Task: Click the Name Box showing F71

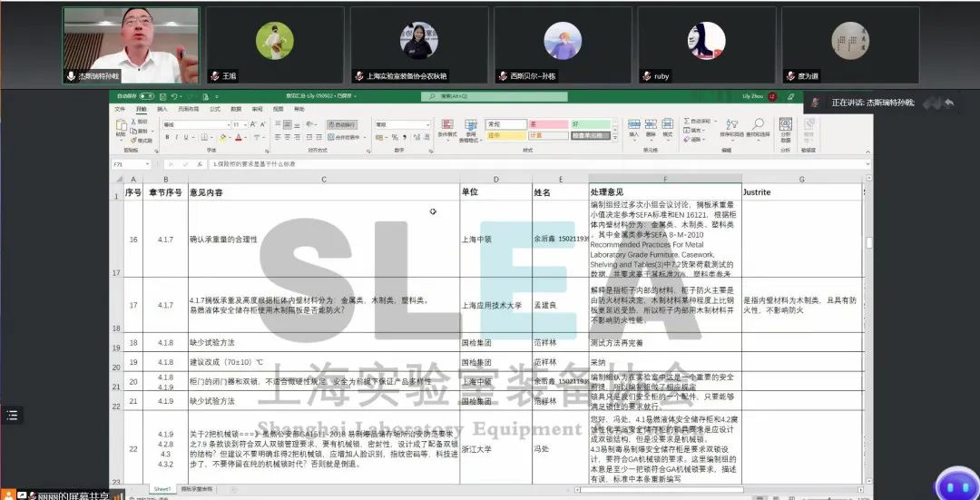Action: point(132,163)
